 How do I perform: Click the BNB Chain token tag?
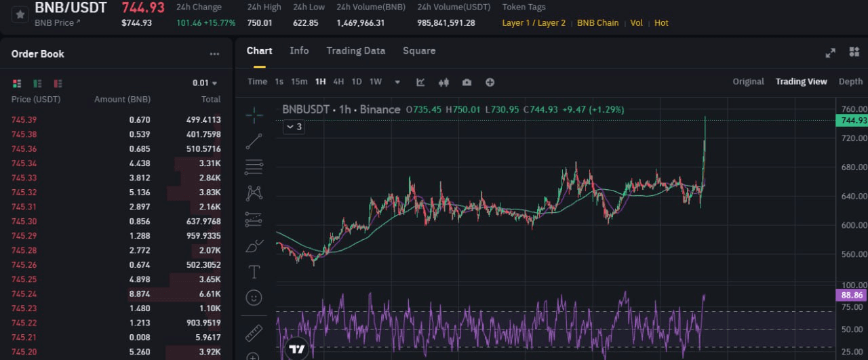(598, 23)
